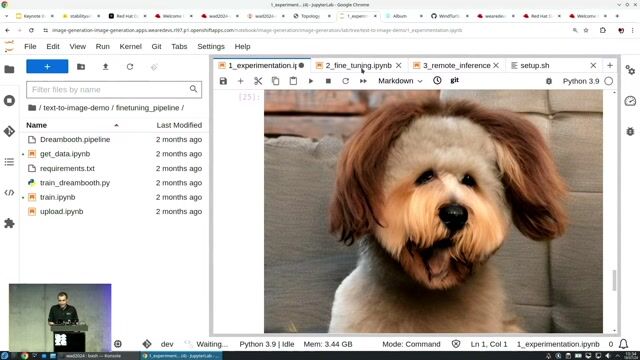640x360 pixels.
Task: Click the kernel status circle indicator
Action: coord(609,81)
